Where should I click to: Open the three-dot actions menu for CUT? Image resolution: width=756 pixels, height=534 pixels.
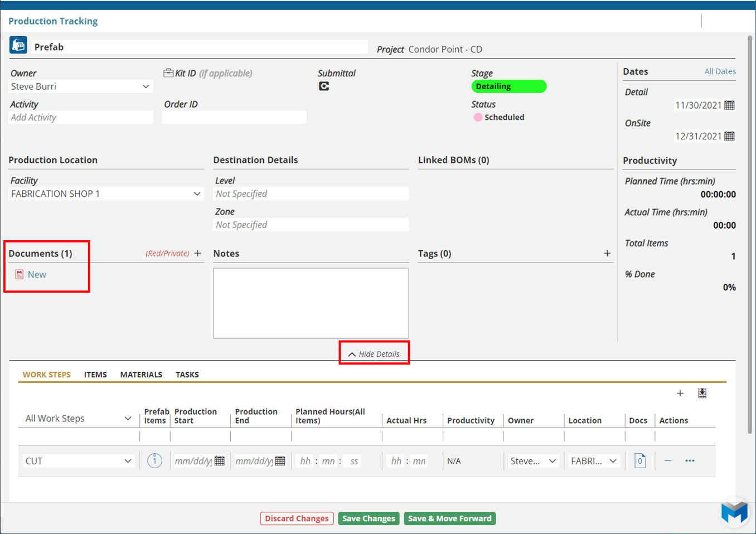690,461
